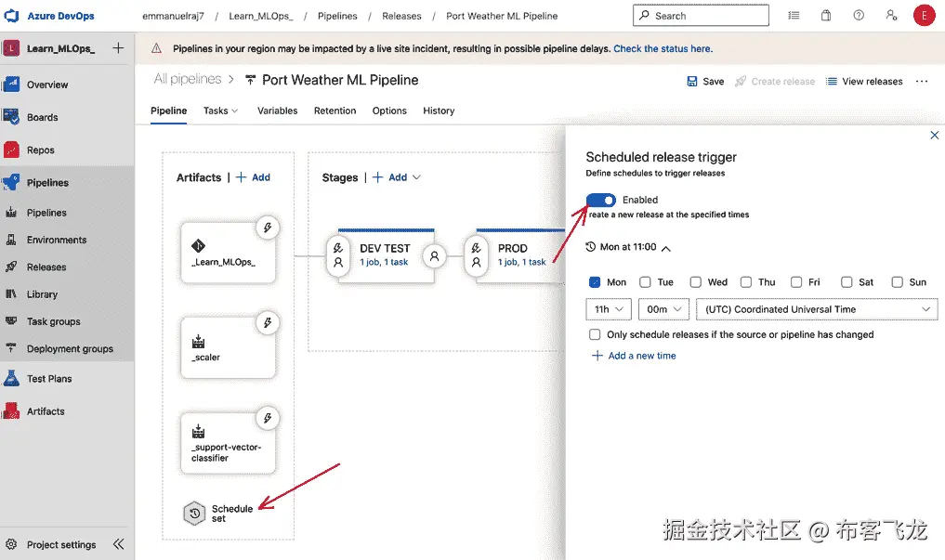Click Check the status here link
945x560 pixels.
click(x=663, y=49)
